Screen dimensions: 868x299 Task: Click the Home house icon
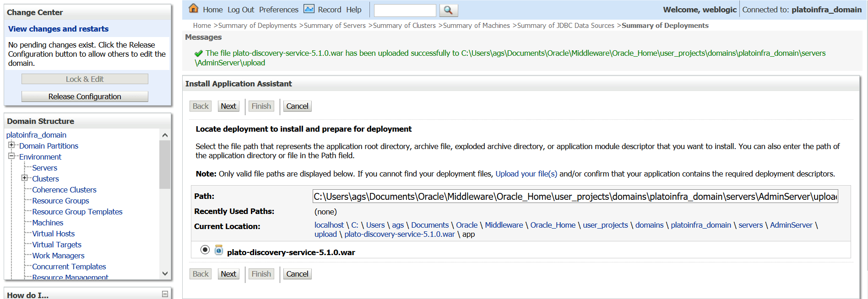[194, 9]
